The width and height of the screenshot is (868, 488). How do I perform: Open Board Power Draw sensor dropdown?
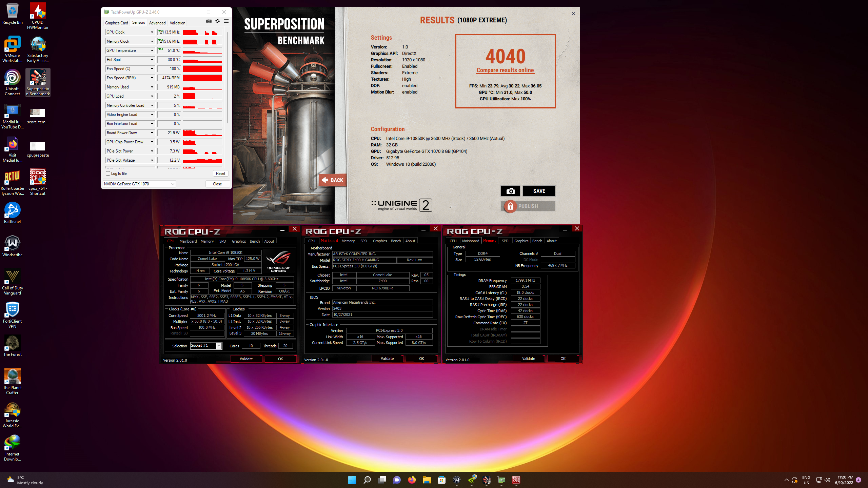152,133
